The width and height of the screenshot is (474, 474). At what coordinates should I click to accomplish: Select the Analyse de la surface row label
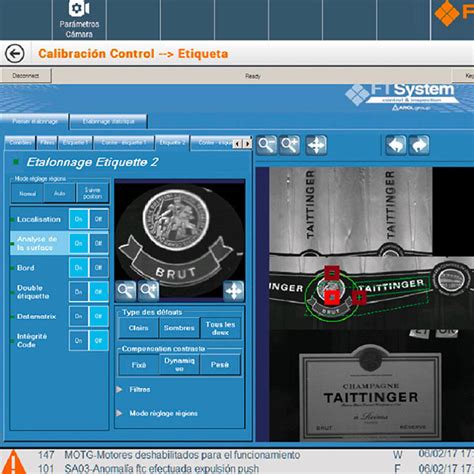[x=37, y=243]
